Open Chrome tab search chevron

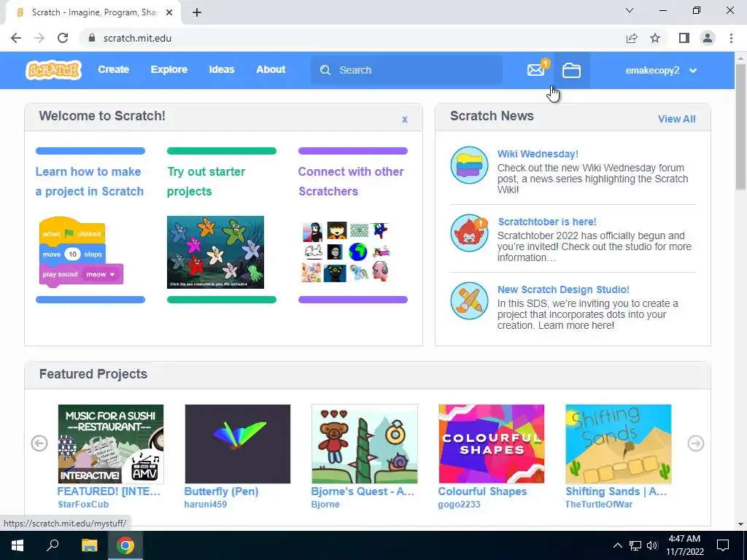click(630, 10)
